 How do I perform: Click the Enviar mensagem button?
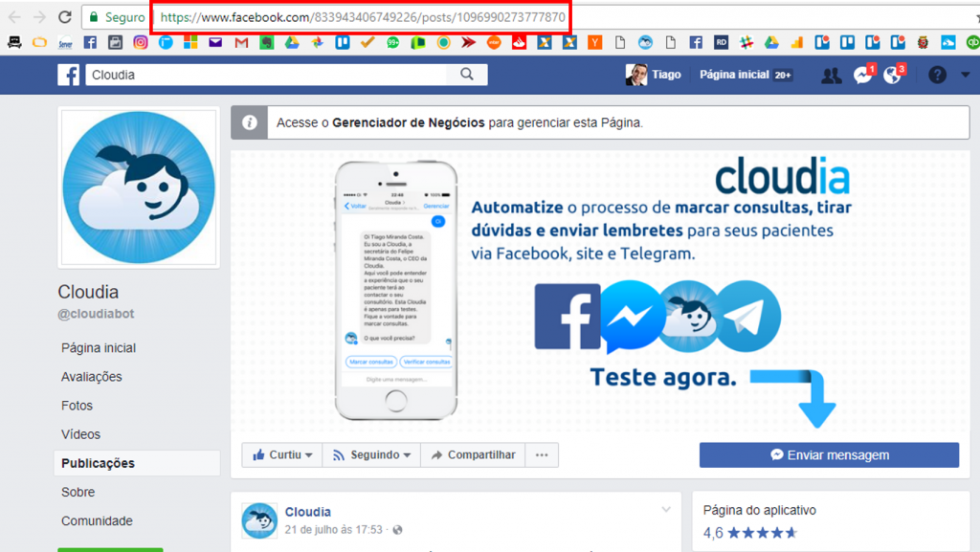(829, 454)
